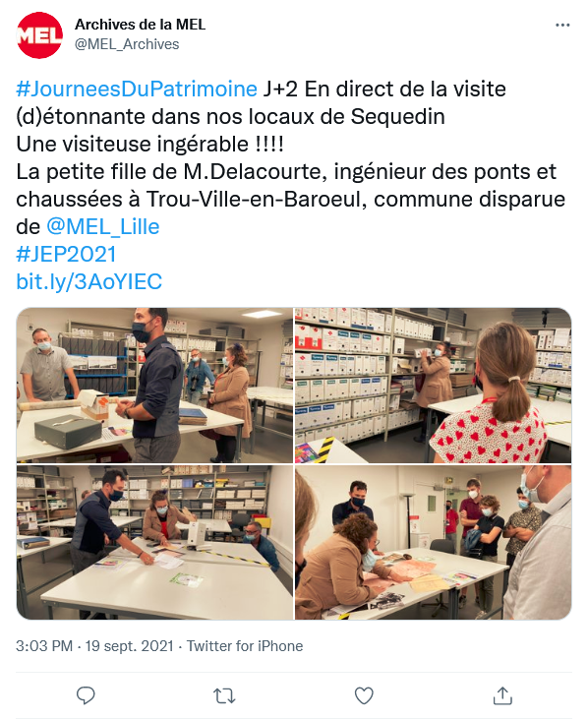Click the Twitter for iPhone source label
This screenshot has height=719, width=588.
coord(245,646)
